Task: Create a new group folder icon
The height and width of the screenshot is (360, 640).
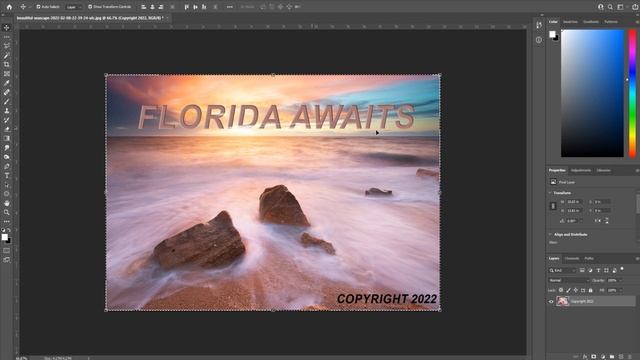Action: coord(612,357)
